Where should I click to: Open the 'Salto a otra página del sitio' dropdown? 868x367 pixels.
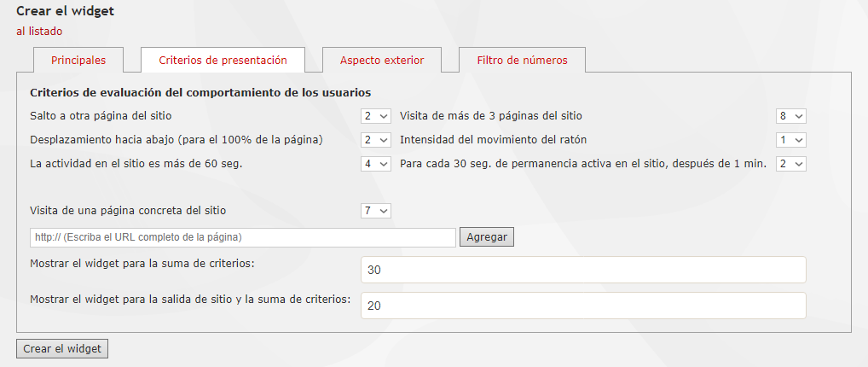[375, 116]
